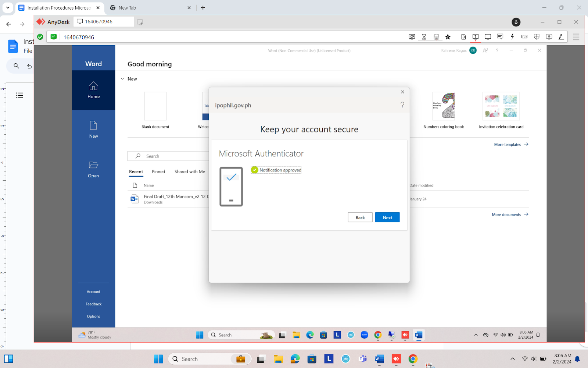Add session to favorites with star icon
This screenshot has width=588, height=368.
tap(448, 37)
